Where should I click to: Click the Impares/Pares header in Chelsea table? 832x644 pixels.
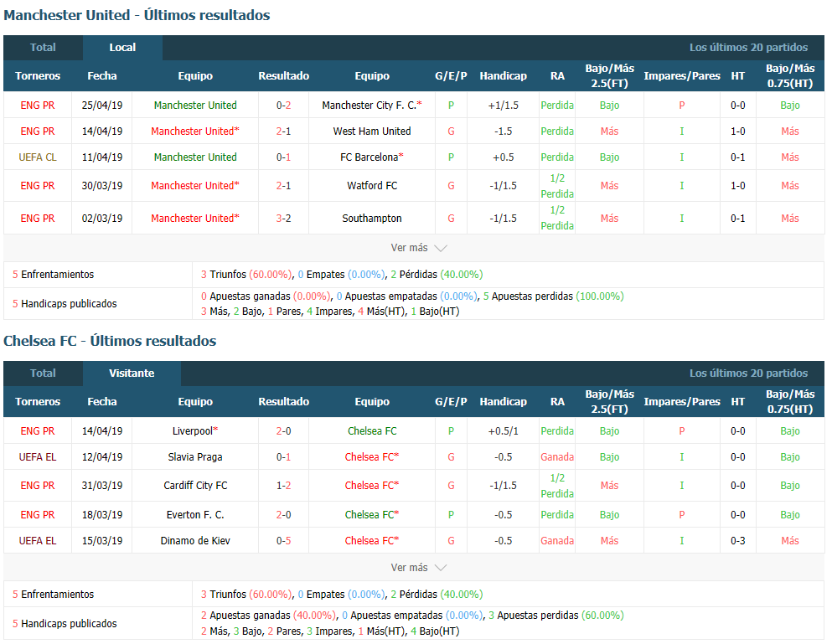[682, 402]
